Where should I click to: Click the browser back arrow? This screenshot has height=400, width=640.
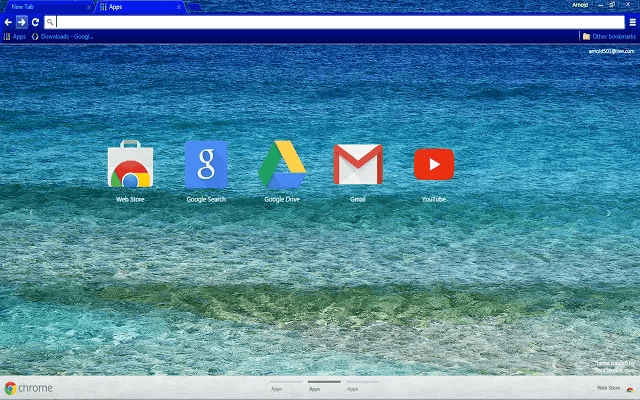(x=8, y=21)
